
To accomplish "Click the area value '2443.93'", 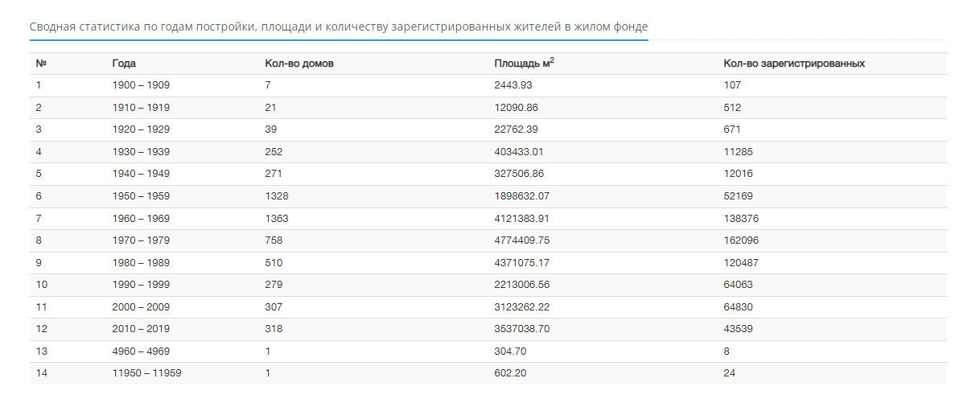I will coord(513,85).
